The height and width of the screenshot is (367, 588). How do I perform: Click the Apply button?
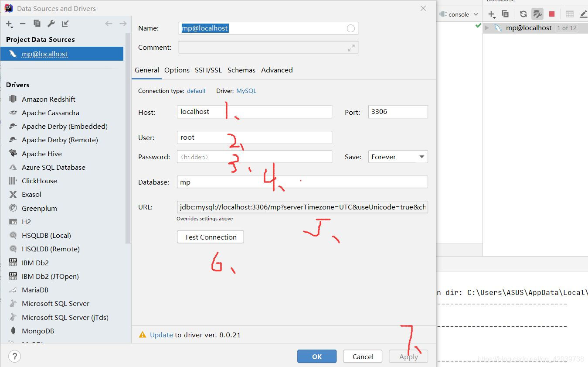pos(408,357)
